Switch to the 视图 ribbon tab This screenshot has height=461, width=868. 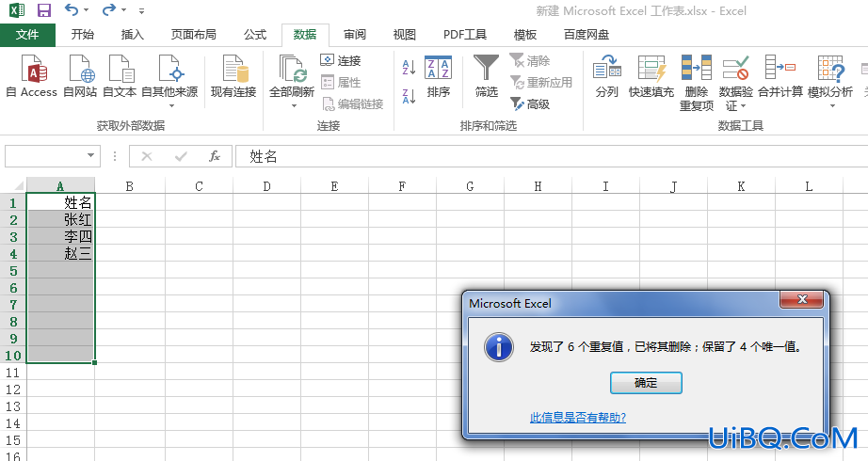[x=405, y=35]
